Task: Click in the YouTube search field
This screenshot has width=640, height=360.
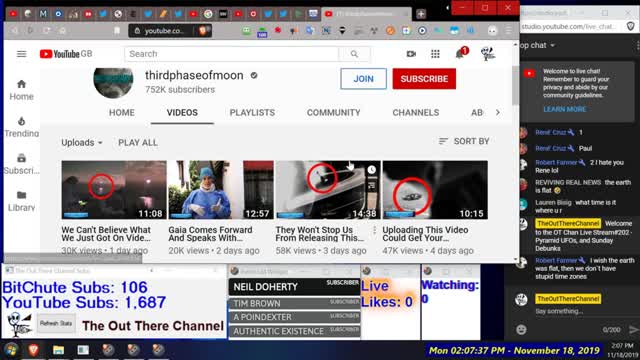Action: click(x=231, y=54)
